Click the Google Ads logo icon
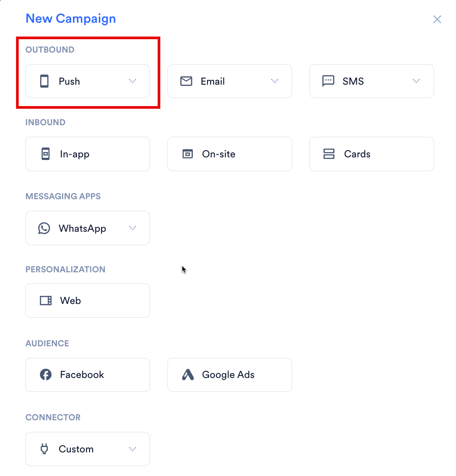This screenshot has width=456, height=476. coord(188,375)
